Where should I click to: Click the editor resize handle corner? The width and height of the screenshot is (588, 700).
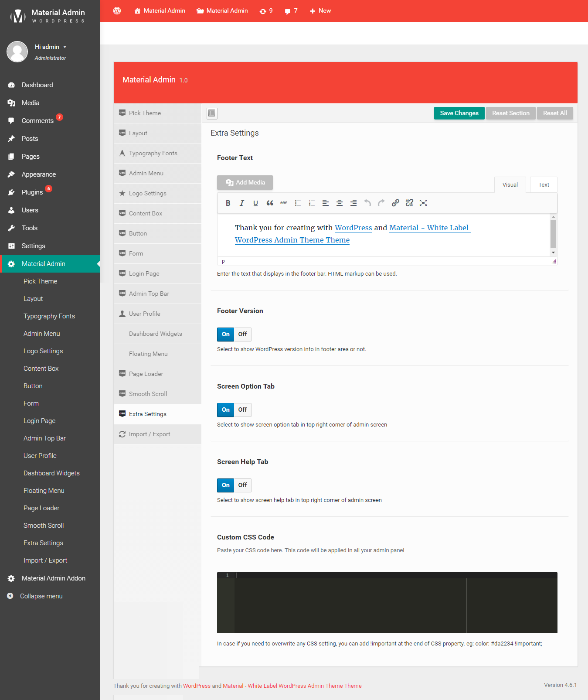(x=554, y=262)
